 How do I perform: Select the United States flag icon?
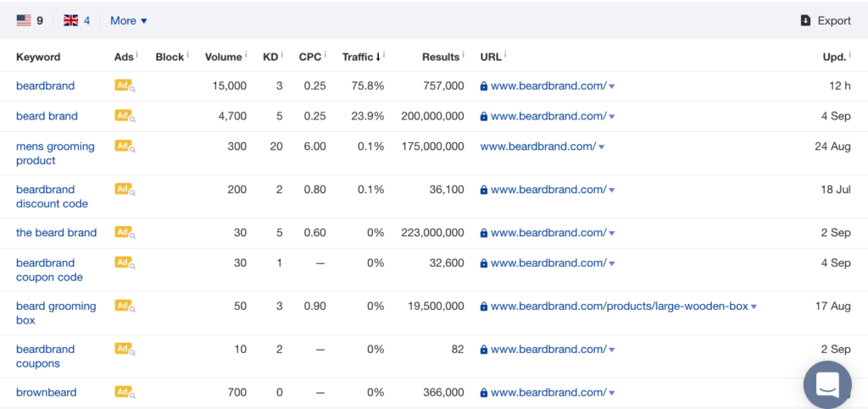pos(24,20)
